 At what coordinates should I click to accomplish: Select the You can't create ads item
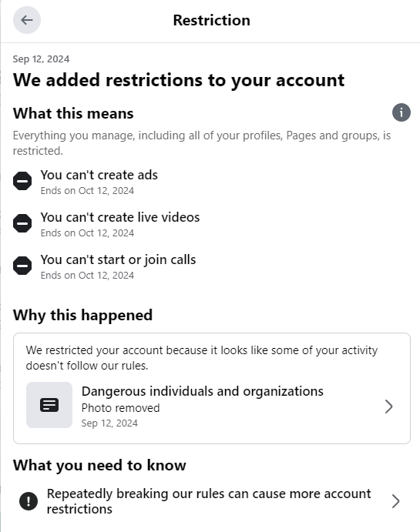tap(86, 182)
